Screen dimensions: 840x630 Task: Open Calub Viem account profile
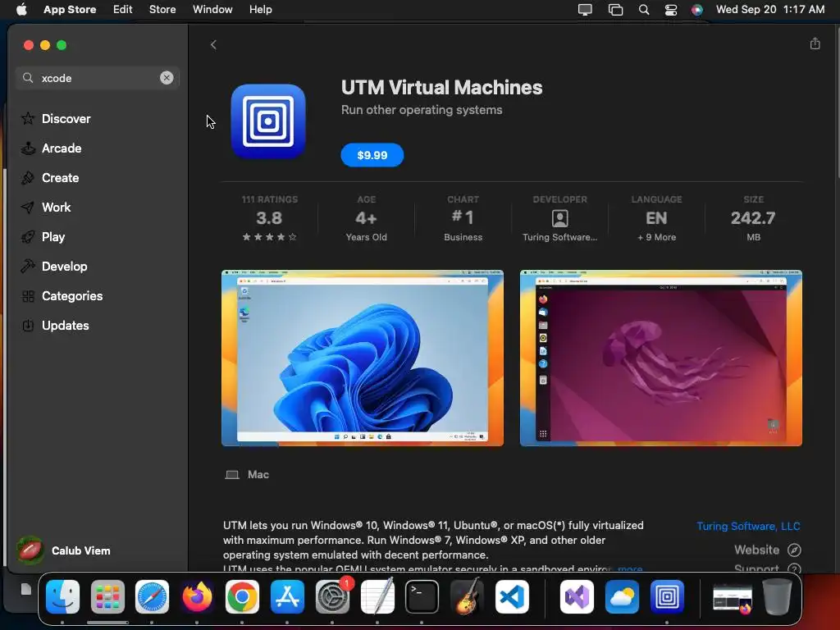(64, 550)
